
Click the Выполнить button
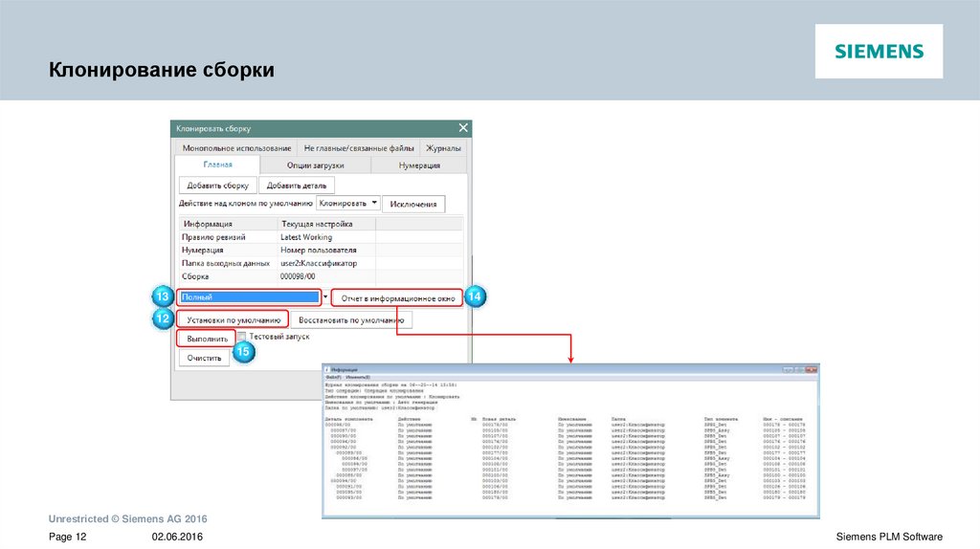click(x=207, y=339)
